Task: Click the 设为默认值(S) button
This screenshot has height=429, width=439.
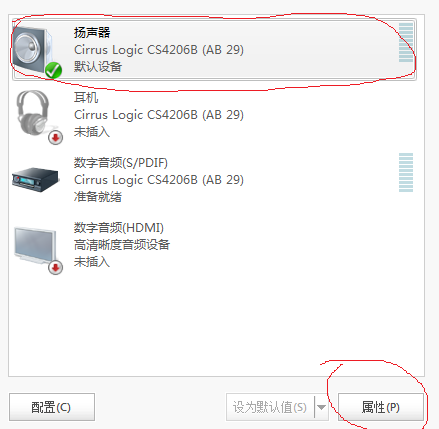Action: [270, 407]
